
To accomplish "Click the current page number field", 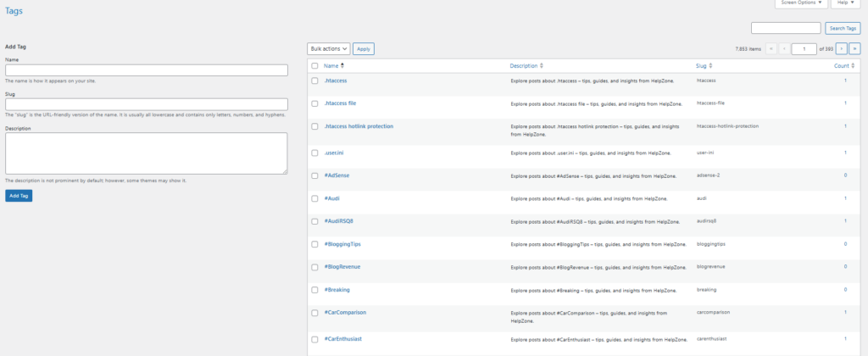I will click(804, 48).
